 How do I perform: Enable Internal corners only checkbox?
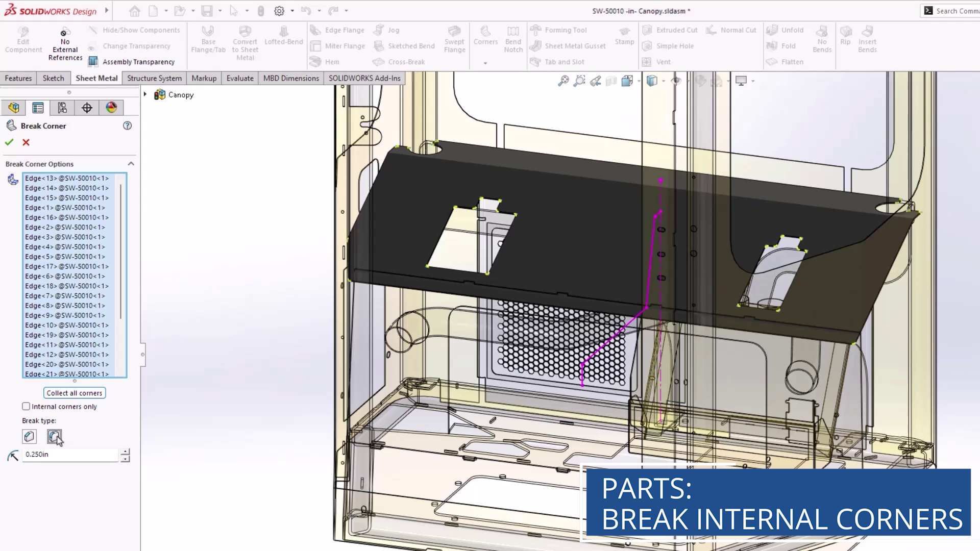[26, 407]
